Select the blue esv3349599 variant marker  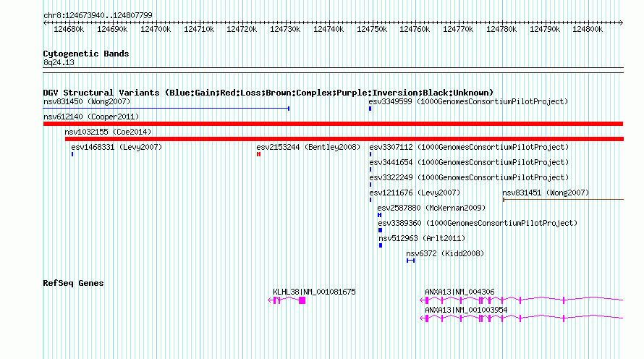(370, 109)
